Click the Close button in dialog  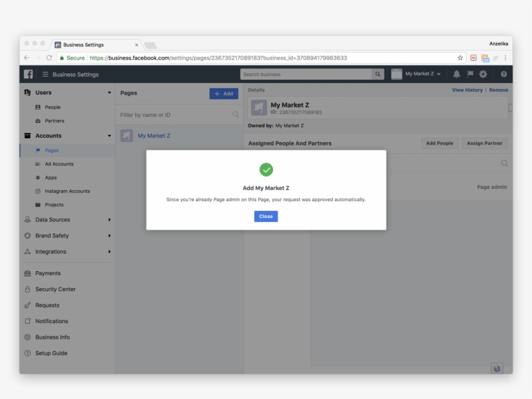coord(266,216)
